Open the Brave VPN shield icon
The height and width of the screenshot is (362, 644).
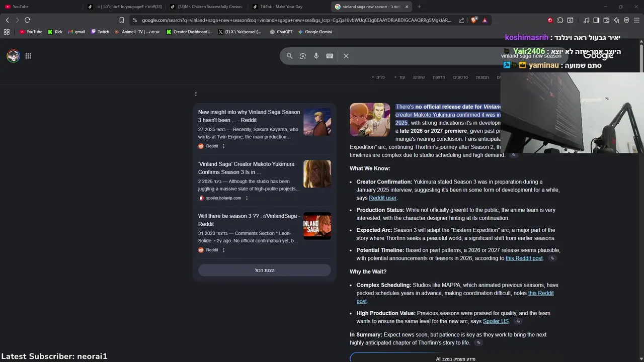coord(626,20)
